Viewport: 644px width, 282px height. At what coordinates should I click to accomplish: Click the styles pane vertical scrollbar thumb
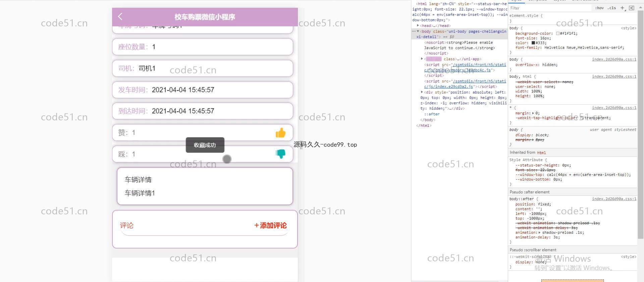(x=640, y=124)
